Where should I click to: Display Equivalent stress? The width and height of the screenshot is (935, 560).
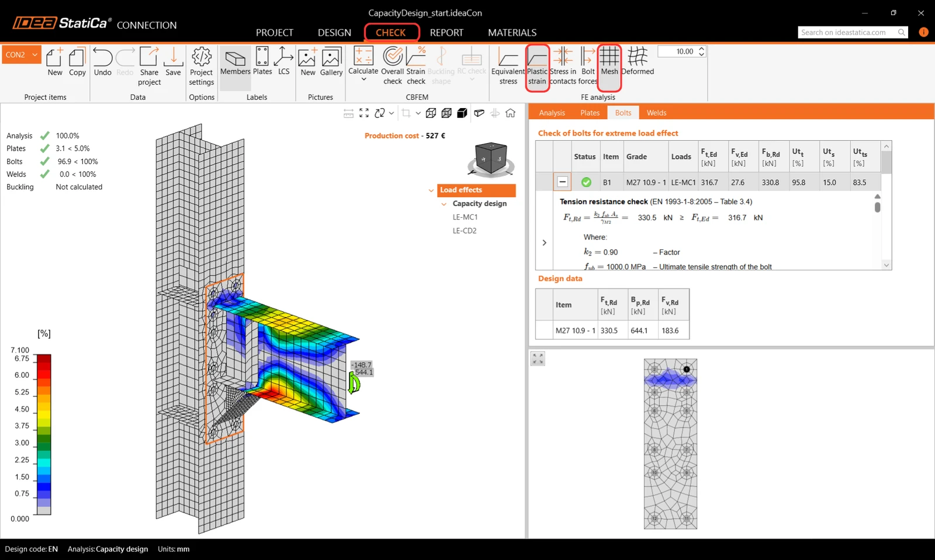point(508,66)
